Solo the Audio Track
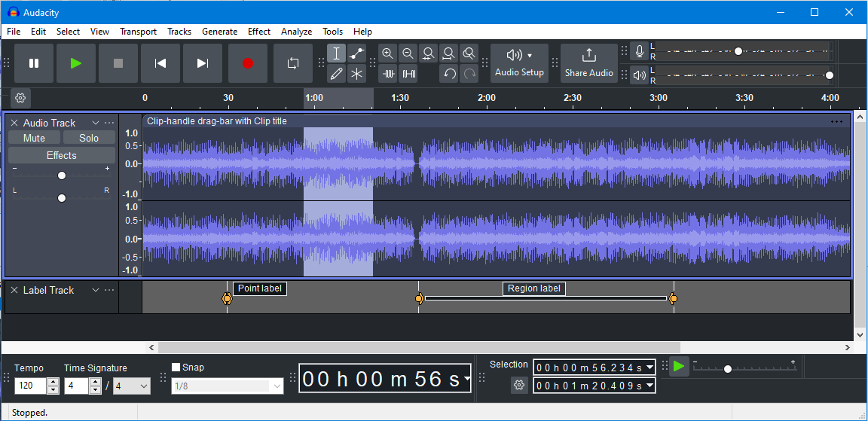 click(x=89, y=138)
